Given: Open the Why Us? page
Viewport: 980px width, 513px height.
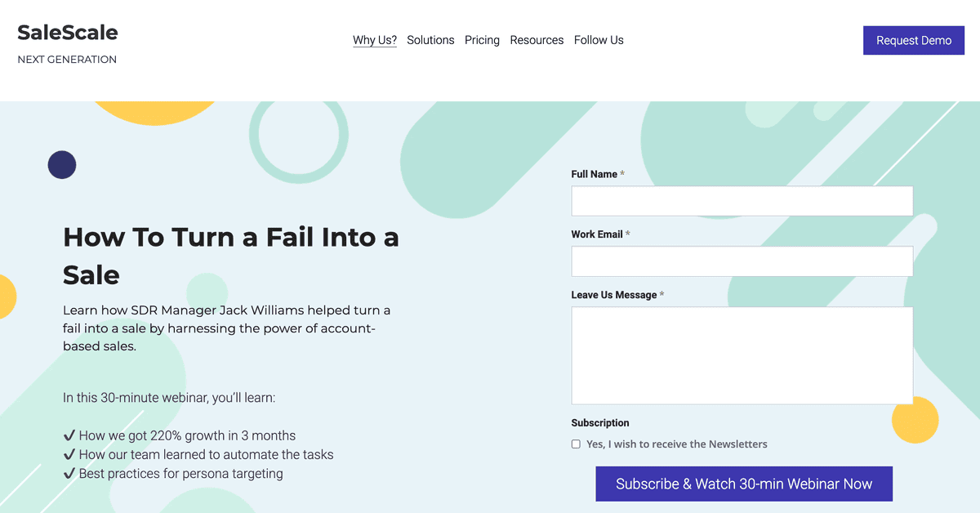Looking at the screenshot, I should tap(374, 39).
